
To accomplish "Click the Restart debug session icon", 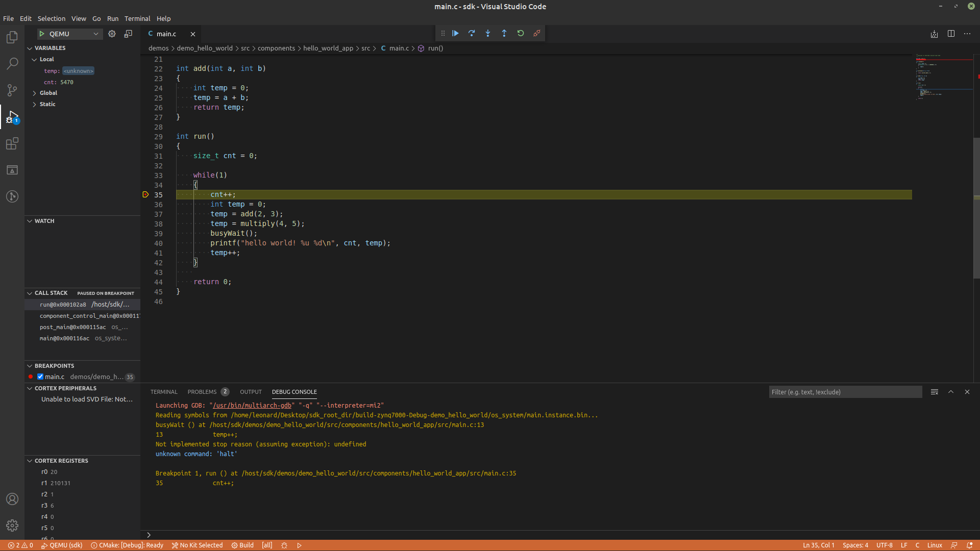I will [x=521, y=33].
